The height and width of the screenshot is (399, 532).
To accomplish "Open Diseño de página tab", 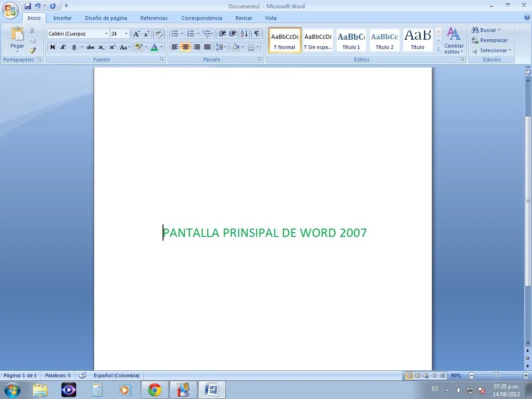I will click(x=106, y=18).
